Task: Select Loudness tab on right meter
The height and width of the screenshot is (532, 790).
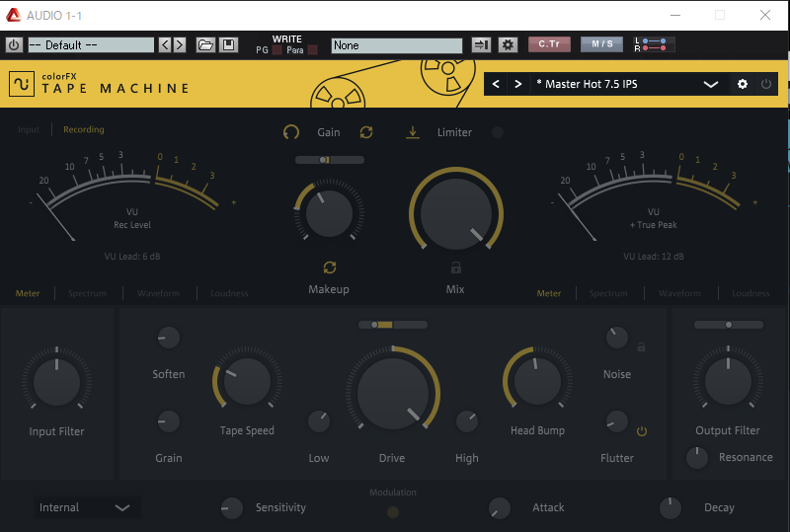Action: click(750, 293)
